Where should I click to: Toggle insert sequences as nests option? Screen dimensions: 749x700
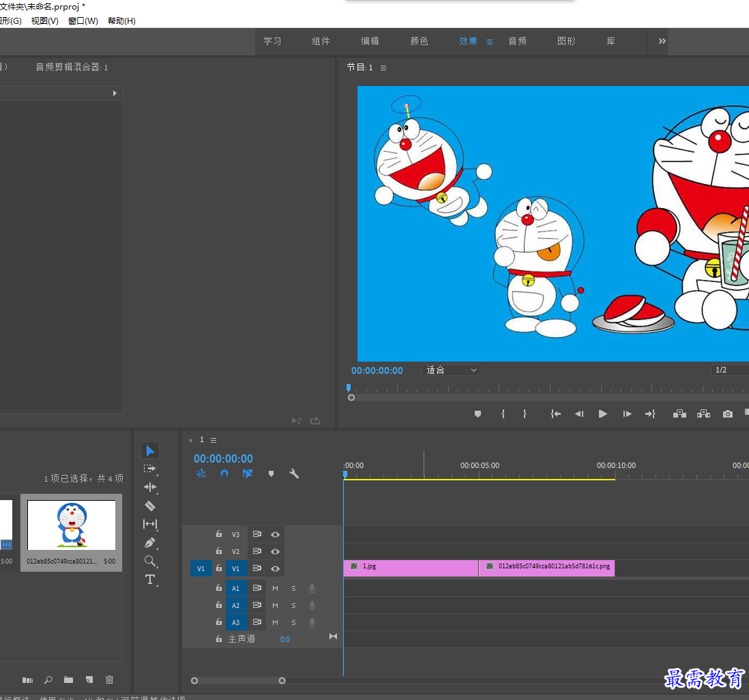click(x=201, y=473)
